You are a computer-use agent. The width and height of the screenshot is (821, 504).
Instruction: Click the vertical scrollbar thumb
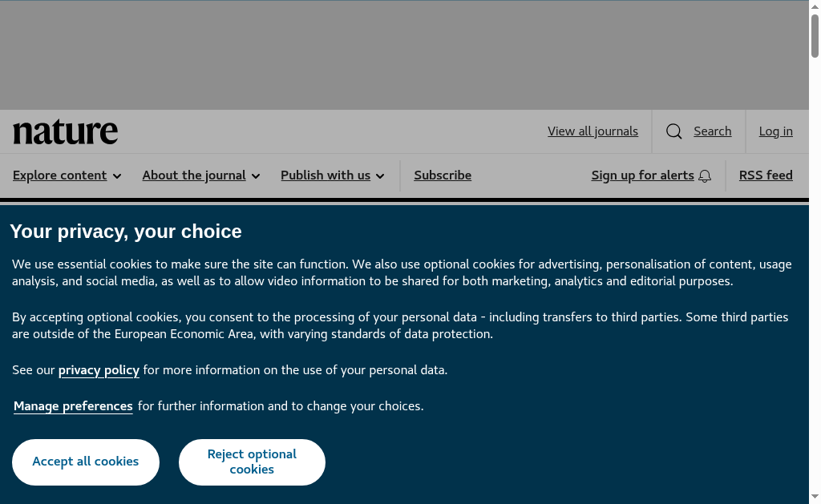(815, 36)
